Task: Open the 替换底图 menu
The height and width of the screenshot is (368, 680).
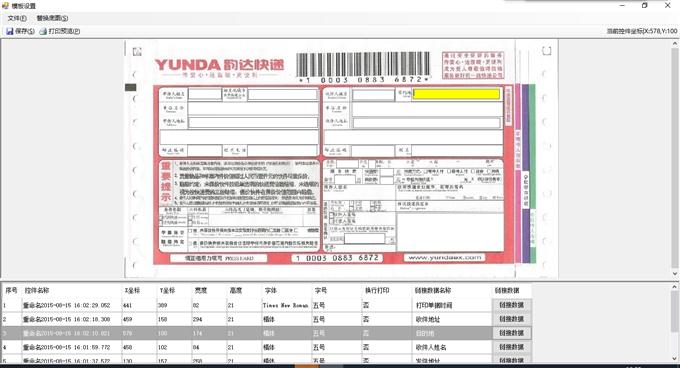Action: pyautogui.click(x=52, y=18)
